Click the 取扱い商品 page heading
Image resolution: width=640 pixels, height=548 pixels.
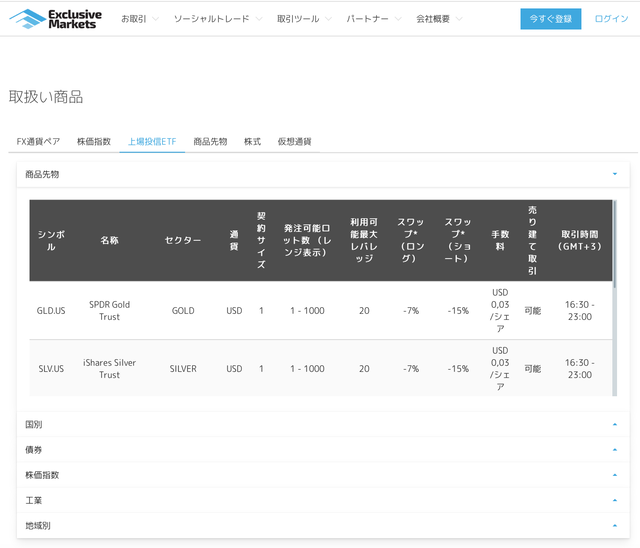[46, 97]
